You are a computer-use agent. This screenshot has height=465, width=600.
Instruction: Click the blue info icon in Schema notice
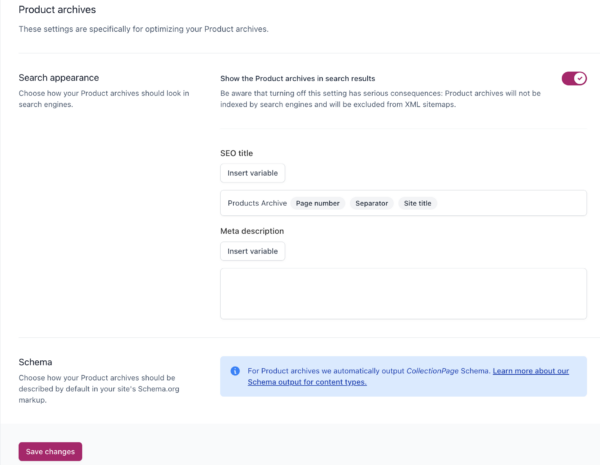(x=235, y=370)
